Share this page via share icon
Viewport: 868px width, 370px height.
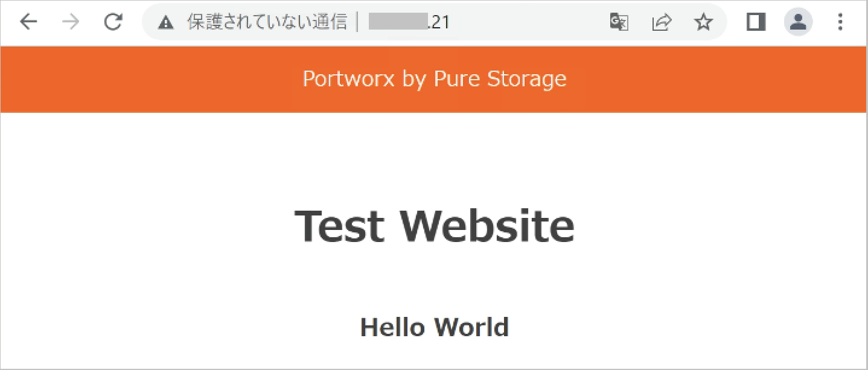pyautogui.click(x=662, y=23)
